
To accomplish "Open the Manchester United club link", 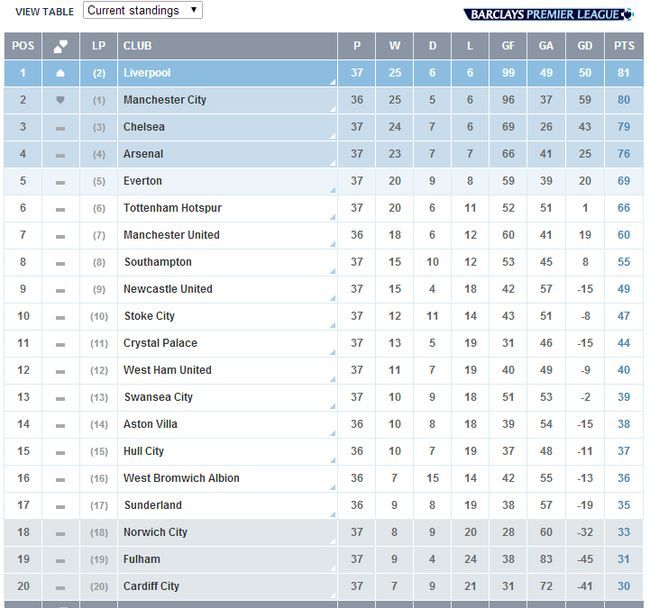I will (170, 235).
